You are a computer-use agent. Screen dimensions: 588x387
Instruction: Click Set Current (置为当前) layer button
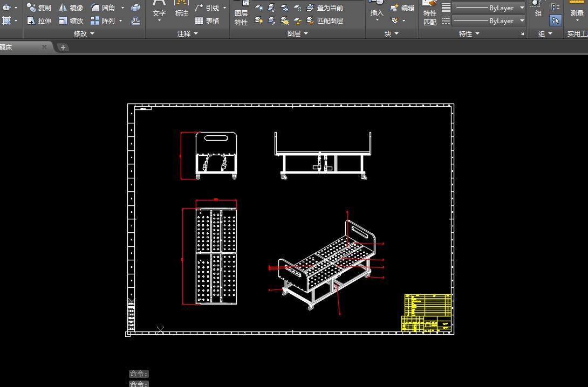pos(325,8)
